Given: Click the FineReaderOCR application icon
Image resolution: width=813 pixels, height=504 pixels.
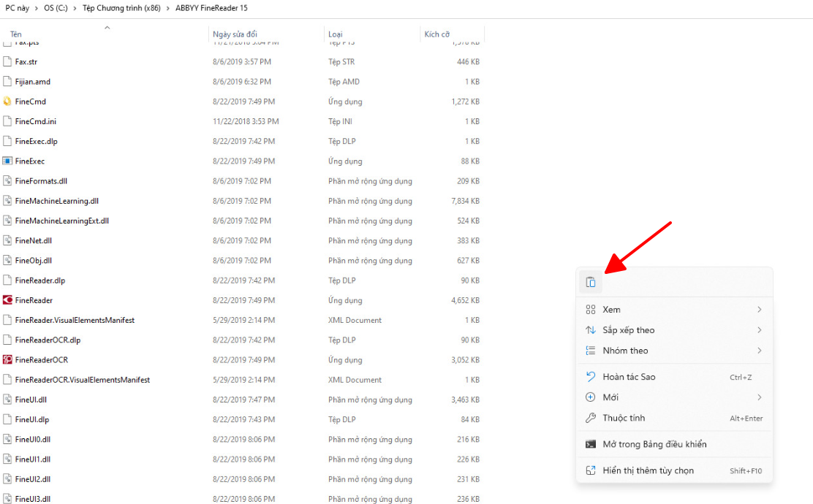Looking at the screenshot, I should pyautogui.click(x=7, y=359).
